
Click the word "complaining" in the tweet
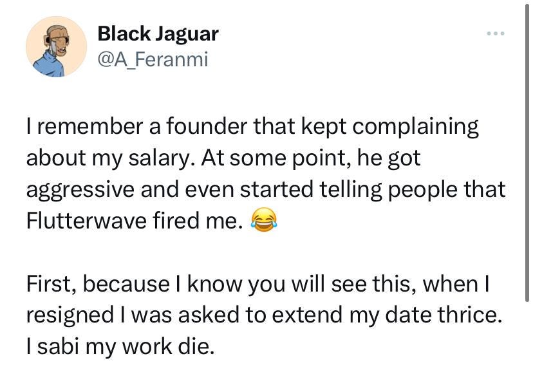tap(415, 127)
